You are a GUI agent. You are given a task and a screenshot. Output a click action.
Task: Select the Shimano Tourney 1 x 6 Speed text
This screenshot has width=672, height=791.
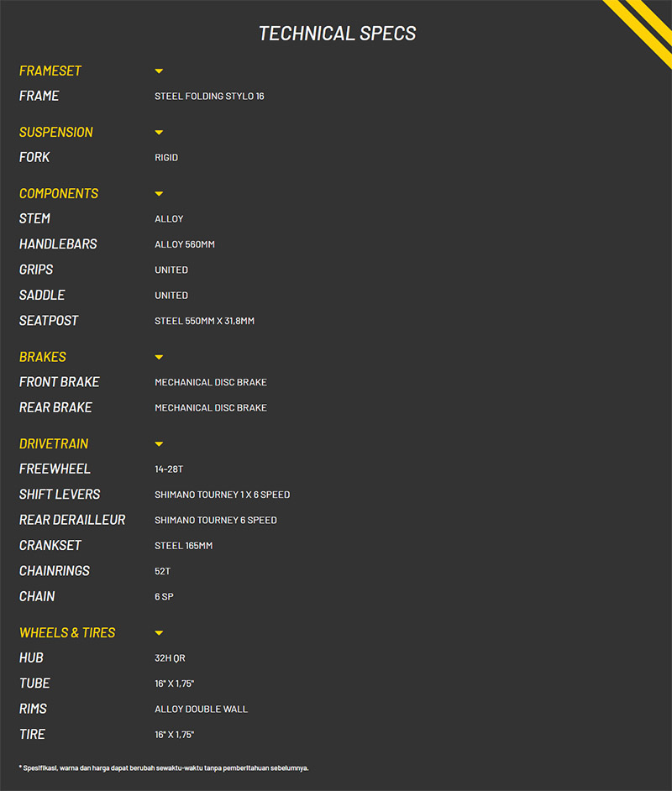(222, 495)
